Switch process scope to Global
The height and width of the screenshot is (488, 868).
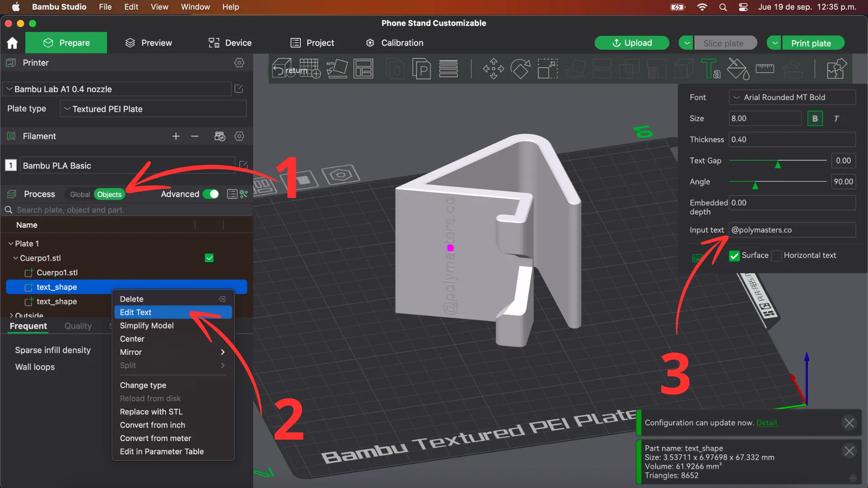tap(80, 195)
